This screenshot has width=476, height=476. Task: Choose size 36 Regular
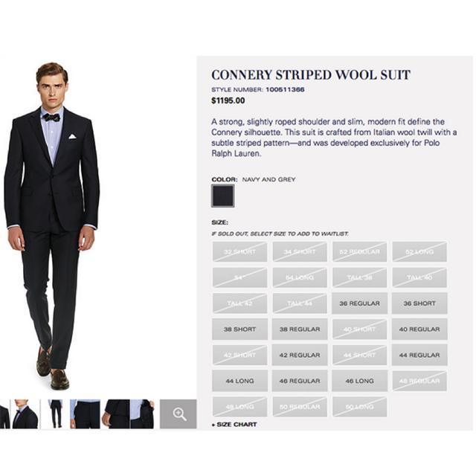pos(359,303)
